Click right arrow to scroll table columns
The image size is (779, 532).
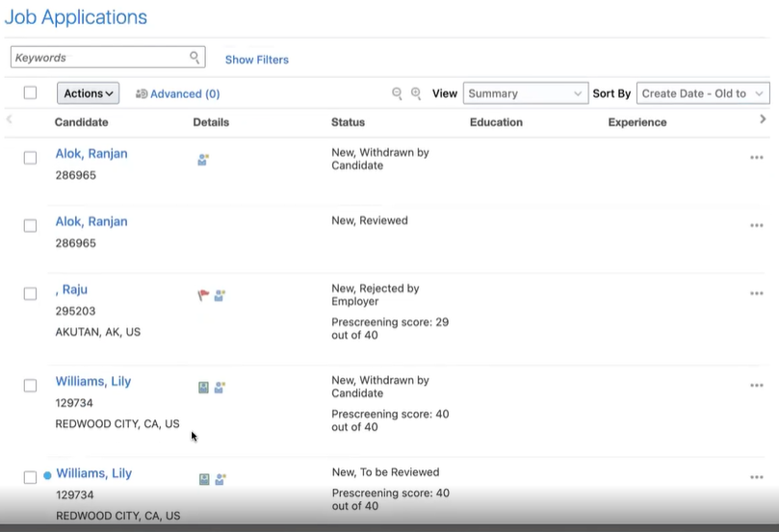pos(763,119)
